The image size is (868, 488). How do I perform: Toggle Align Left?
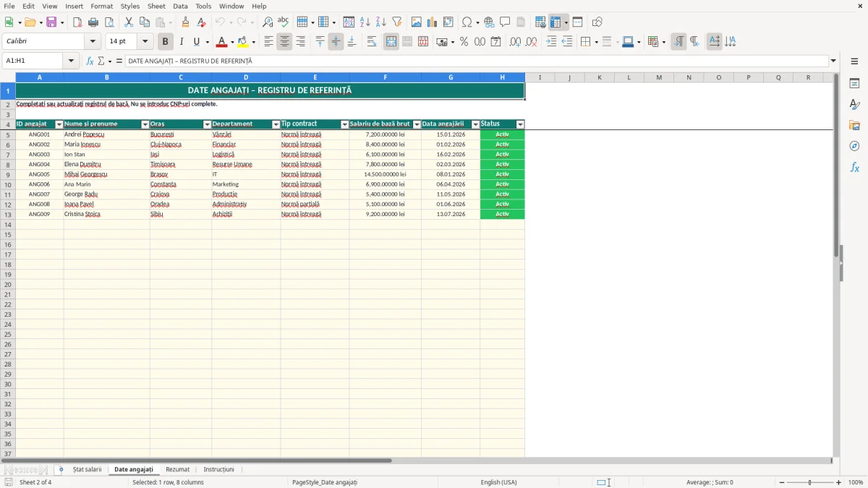tap(268, 42)
